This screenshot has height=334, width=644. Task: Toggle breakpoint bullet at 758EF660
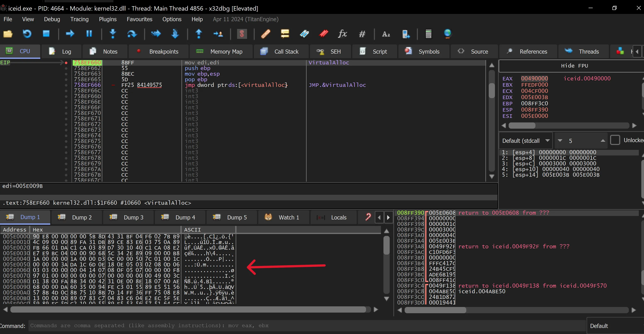pos(66,63)
